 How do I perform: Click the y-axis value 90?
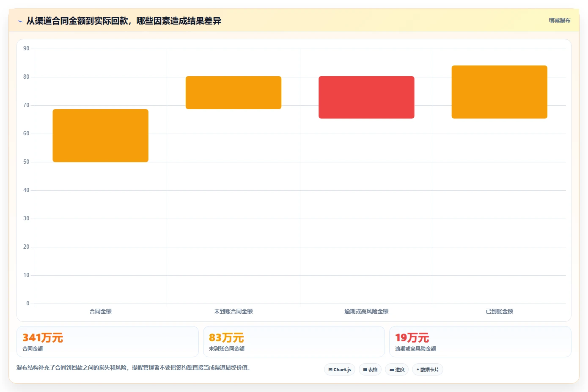pos(26,49)
